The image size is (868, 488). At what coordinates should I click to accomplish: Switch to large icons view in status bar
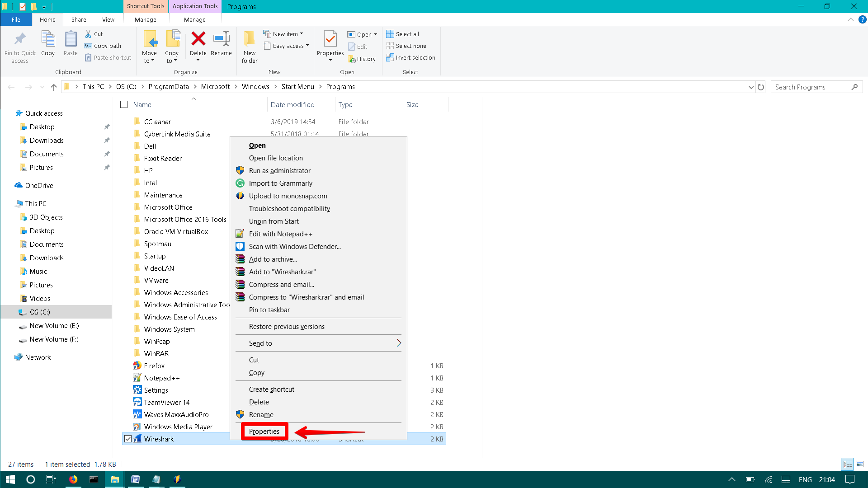pyautogui.click(x=859, y=464)
